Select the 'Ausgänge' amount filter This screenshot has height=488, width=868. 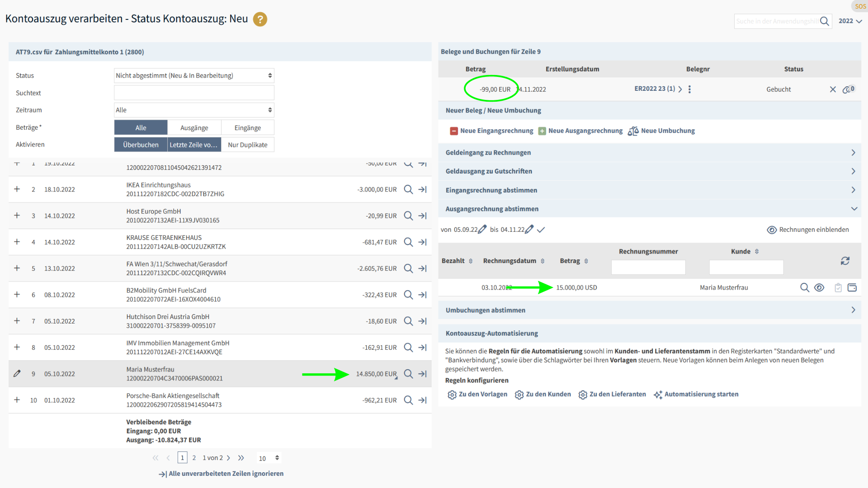coord(194,128)
